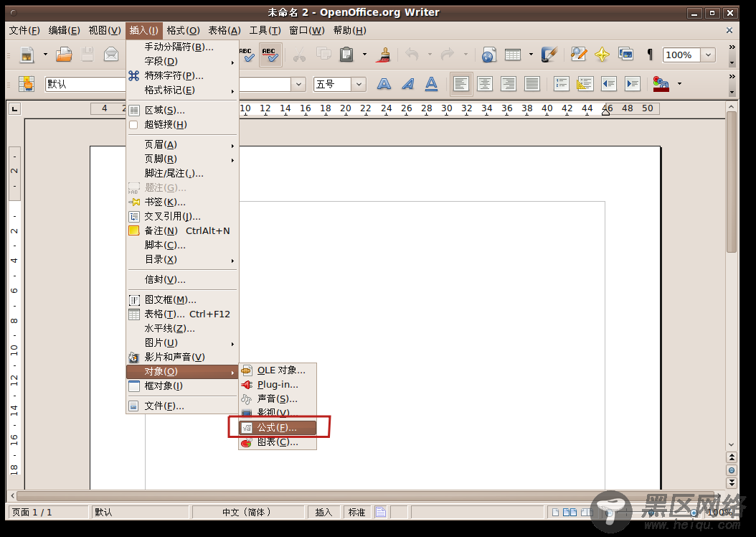This screenshot has height=537, width=756.
Task: Toggle AutoSpellcheck ABC wavy icon
Action: [x=270, y=55]
